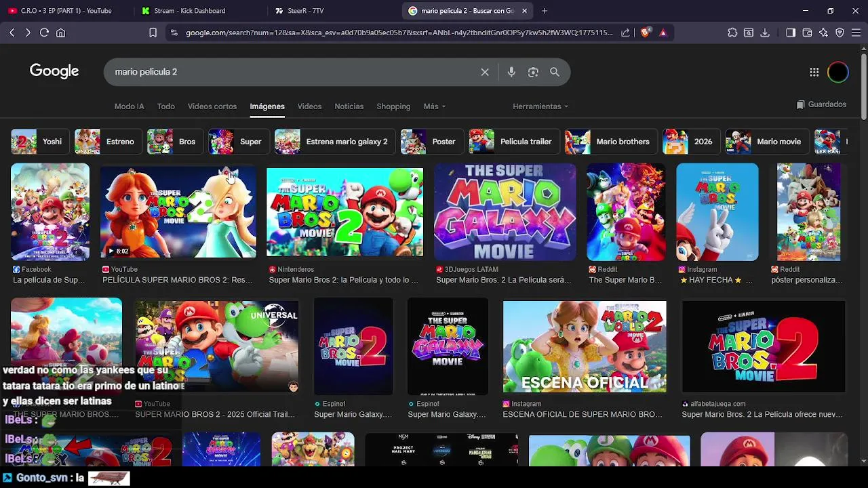Go forward with the browser arrow
This screenshot has width=868, height=488.
point(28,33)
